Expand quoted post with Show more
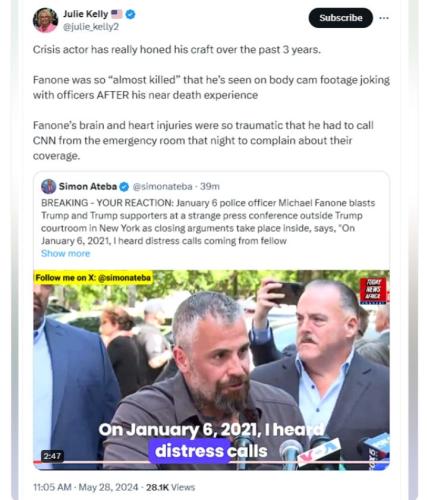The height and width of the screenshot is (500, 428). [x=66, y=253]
